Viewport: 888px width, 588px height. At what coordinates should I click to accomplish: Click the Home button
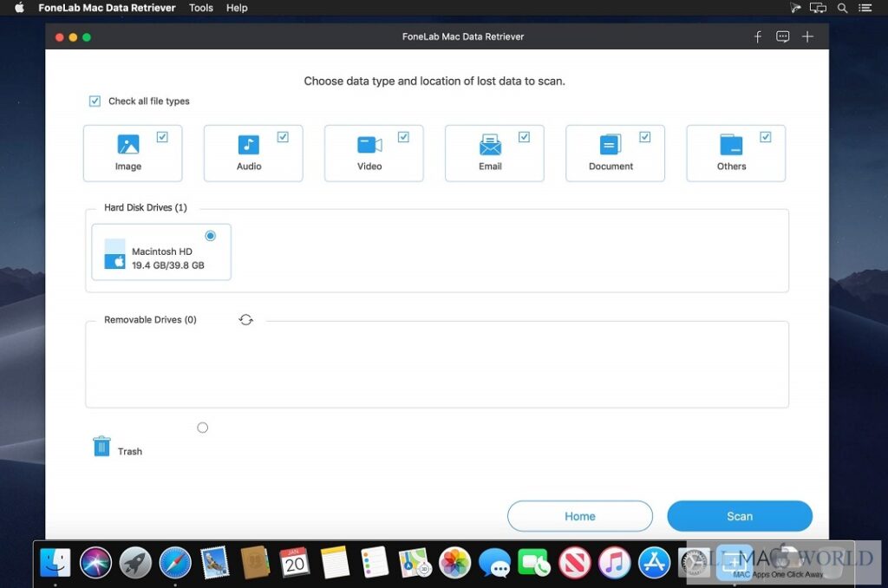(x=580, y=516)
